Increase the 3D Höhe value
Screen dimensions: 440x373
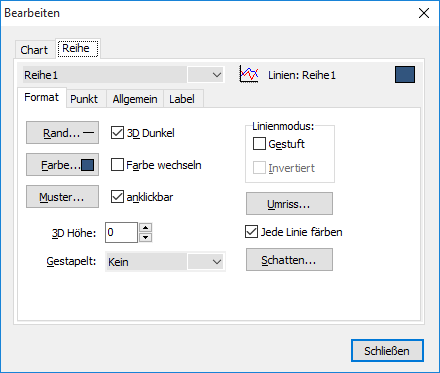(145, 228)
